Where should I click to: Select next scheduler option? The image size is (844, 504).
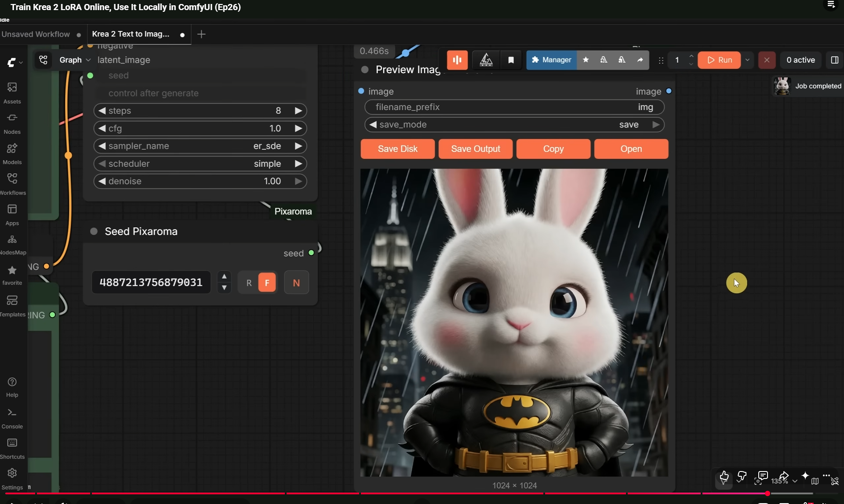point(298,163)
